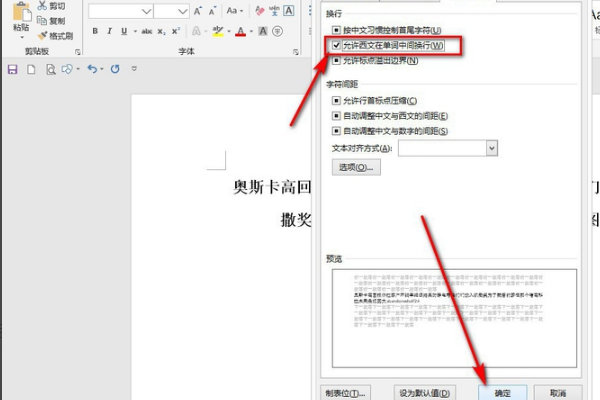
Task: Toggle strikethrough text formatting
Action: point(147,31)
